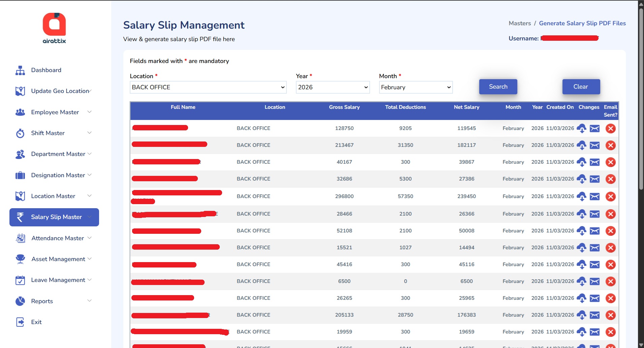Open the Year dropdown showing 2026
Image resolution: width=644 pixels, height=348 pixels.
[333, 87]
